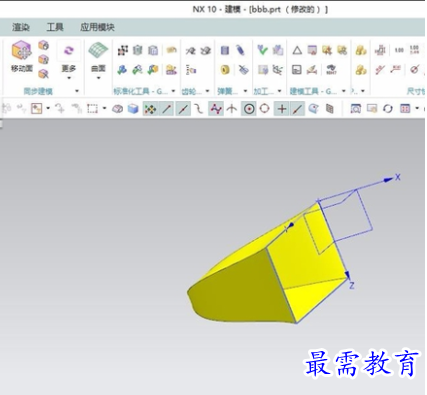Expand the 同步建模 group options arrow
Screen dimensions: 427x395
tap(77, 91)
